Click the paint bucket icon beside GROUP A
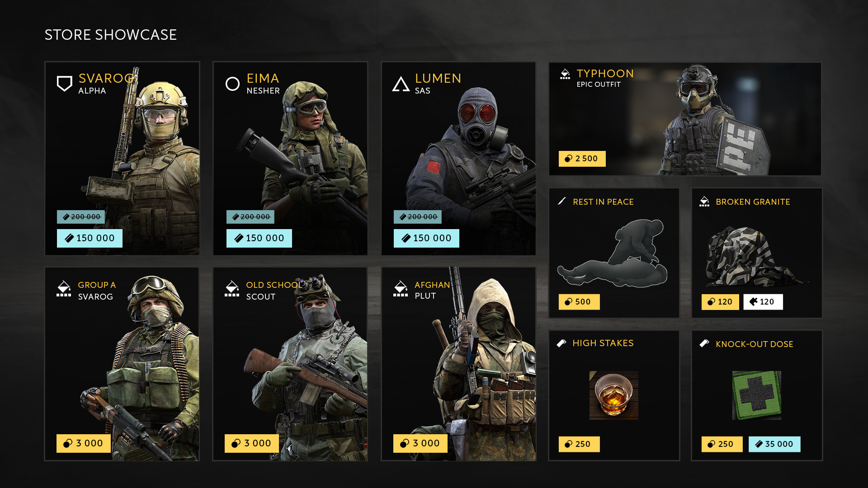868x488 pixels. (x=64, y=289)
